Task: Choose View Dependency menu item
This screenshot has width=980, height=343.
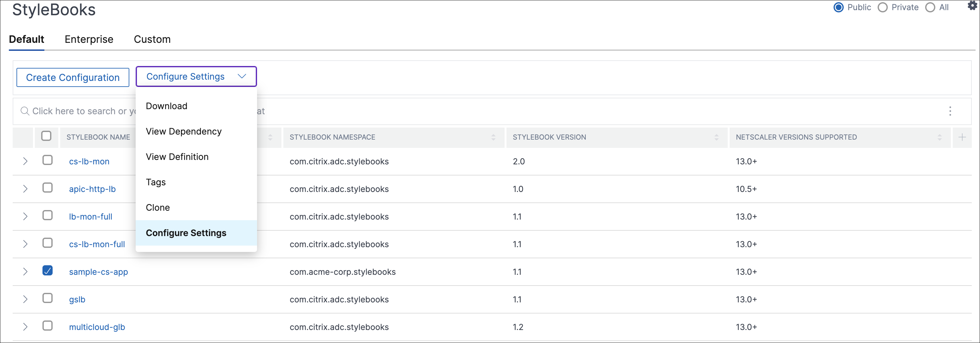Action: (196, 131)
